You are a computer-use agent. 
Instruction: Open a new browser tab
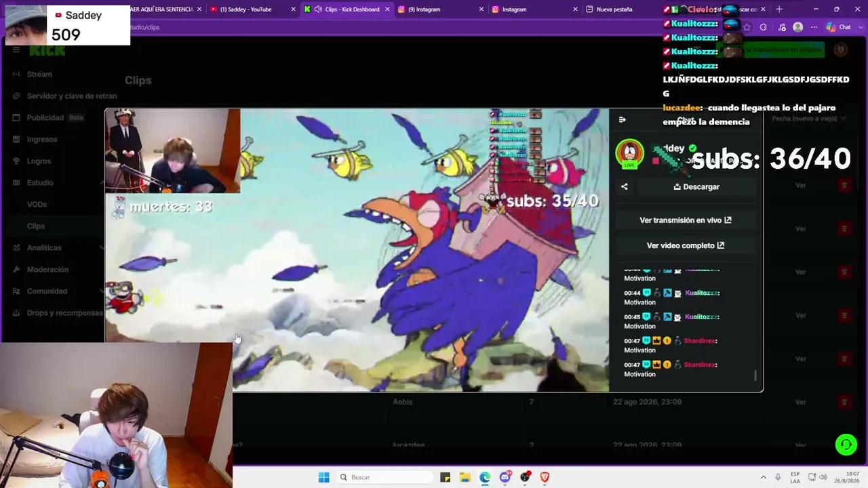[x=778, y=9]
